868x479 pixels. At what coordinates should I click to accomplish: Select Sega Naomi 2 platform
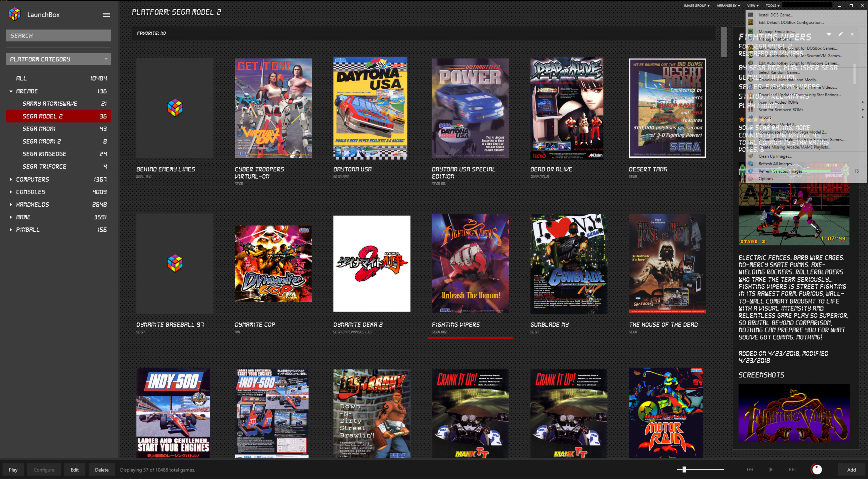[x=58, y=141]
